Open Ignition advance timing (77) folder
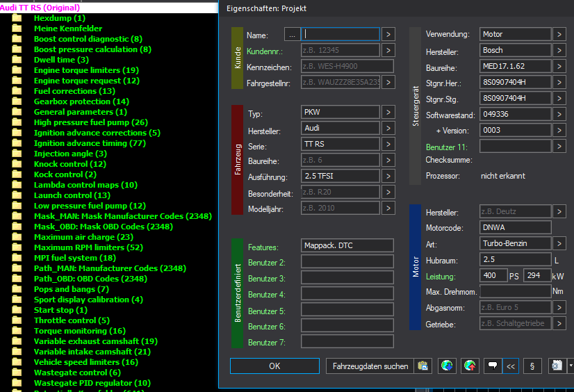The height and width of the screenshot is (392, 574). click(x=90, y=143)
